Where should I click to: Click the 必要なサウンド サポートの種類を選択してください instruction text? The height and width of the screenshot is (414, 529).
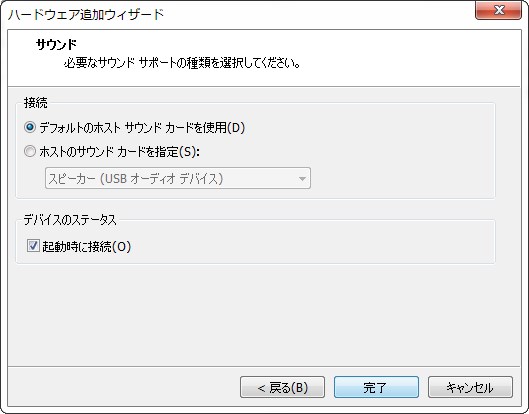pos(182,63)
